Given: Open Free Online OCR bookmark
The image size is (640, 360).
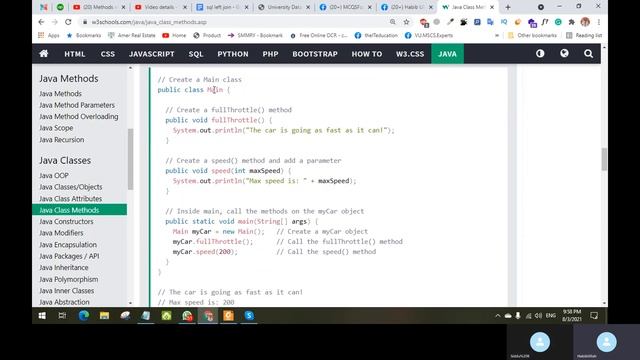Looking at the screenshot, I should 318,36.
